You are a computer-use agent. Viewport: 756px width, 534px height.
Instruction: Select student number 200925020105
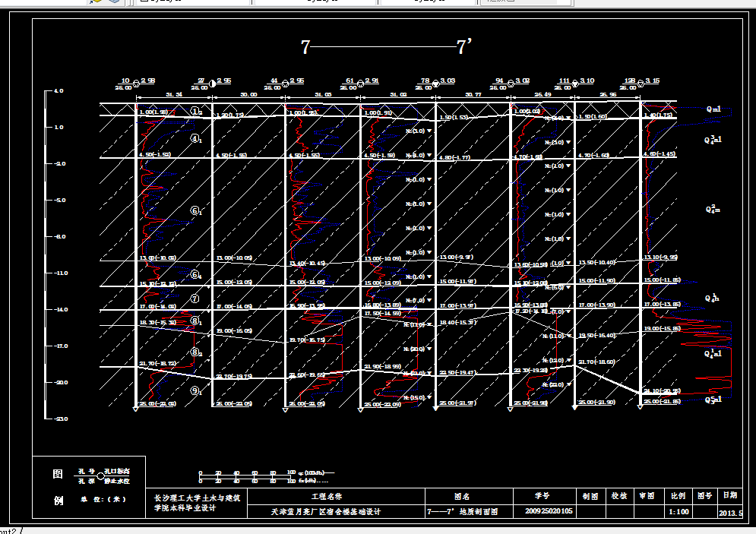coord(549,511)
